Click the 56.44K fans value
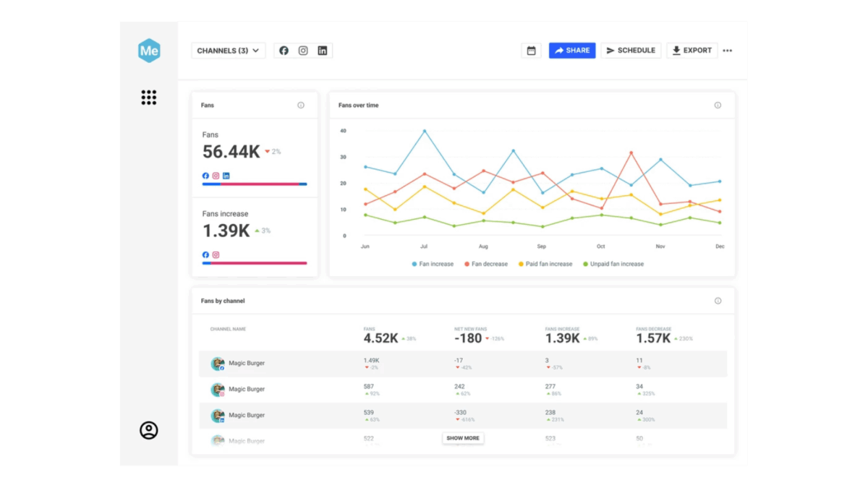This screenshot has width=868, height=488. (x=231, y=152)
